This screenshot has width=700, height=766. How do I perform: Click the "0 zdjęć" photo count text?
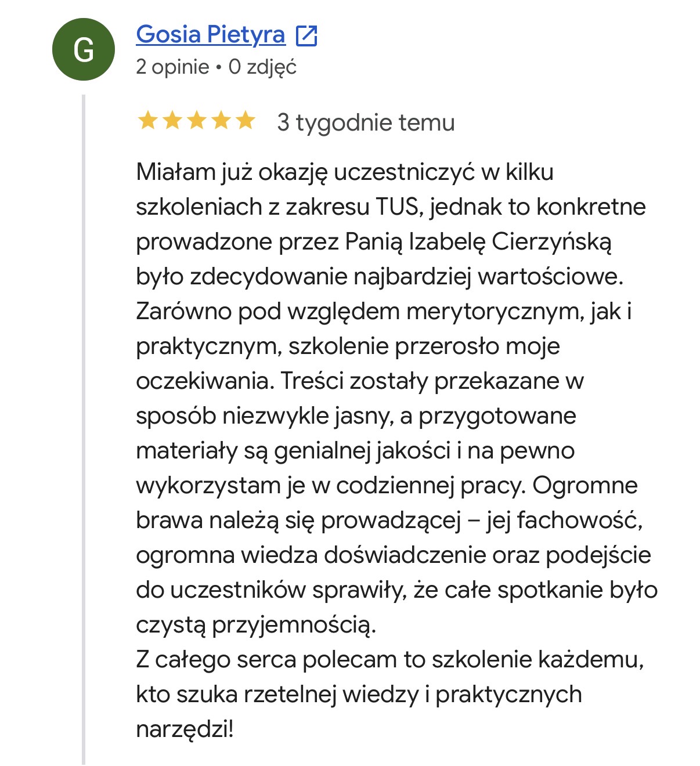click(262, 67)
